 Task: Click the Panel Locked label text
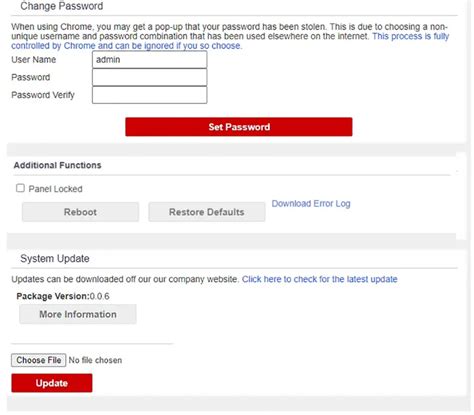tap(55, 189)
